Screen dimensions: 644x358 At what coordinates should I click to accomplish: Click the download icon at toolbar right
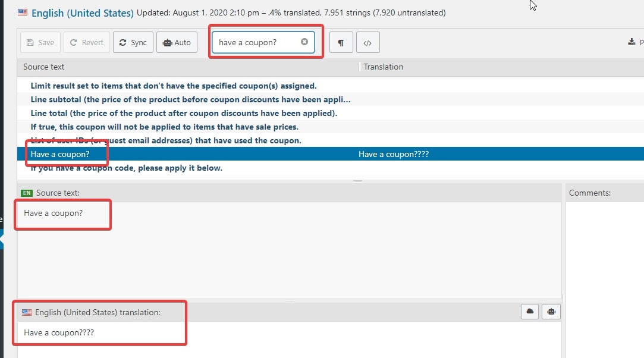pyautogui.click(x=632, y=42)
